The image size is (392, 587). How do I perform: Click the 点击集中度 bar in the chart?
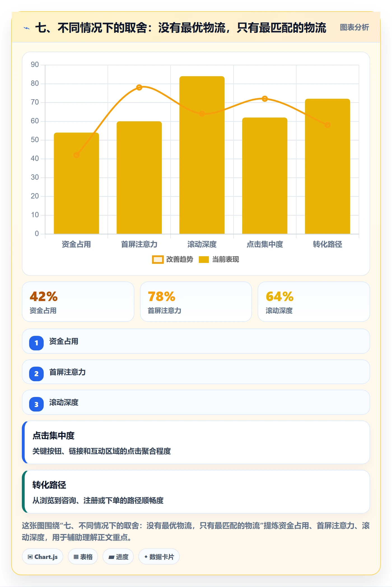(265, 175)
